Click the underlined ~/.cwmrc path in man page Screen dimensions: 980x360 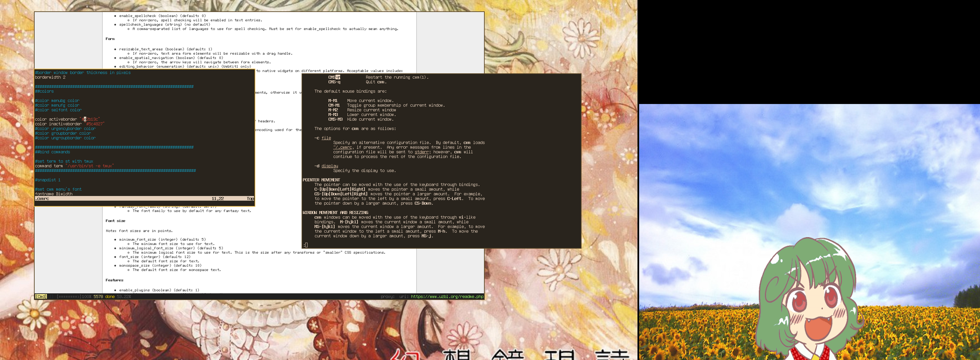pos(343,147)
